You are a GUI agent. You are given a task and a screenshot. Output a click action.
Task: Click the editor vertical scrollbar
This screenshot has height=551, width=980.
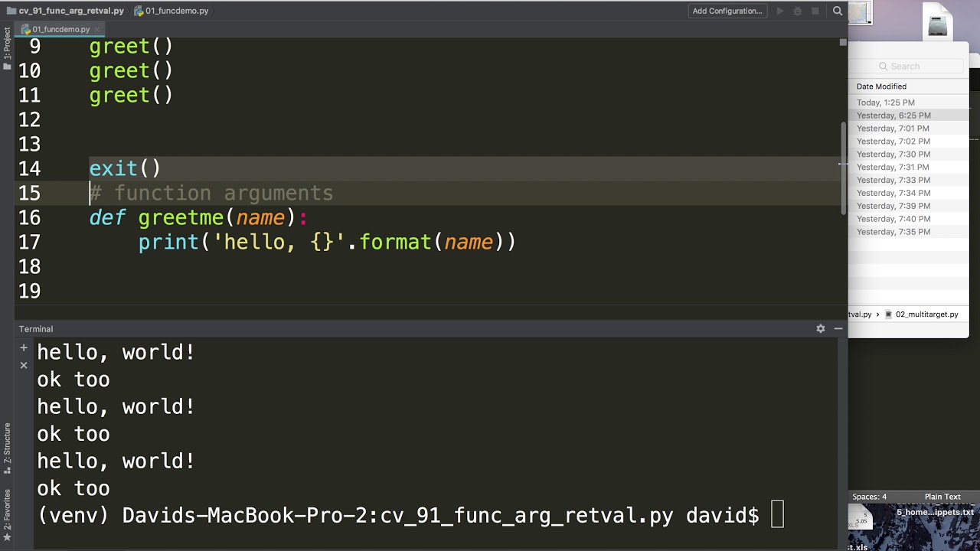[844, 168]
